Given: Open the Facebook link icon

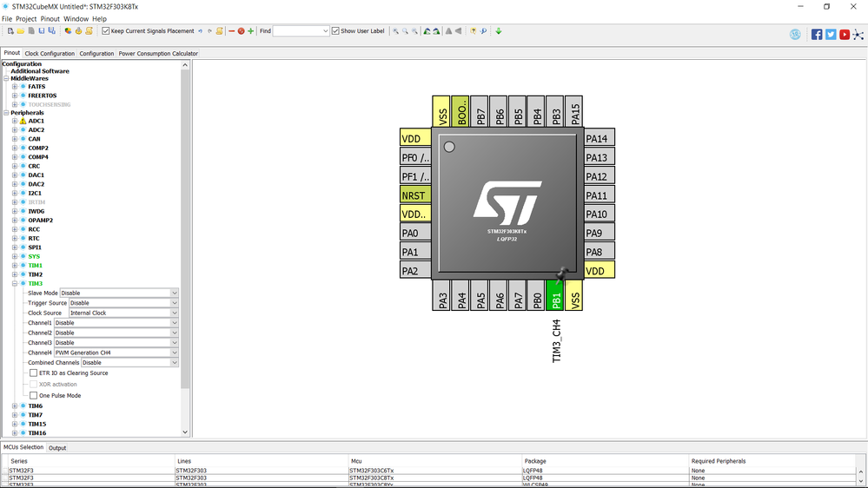Looking at the screenshot, I should click(x=817, y=35).
